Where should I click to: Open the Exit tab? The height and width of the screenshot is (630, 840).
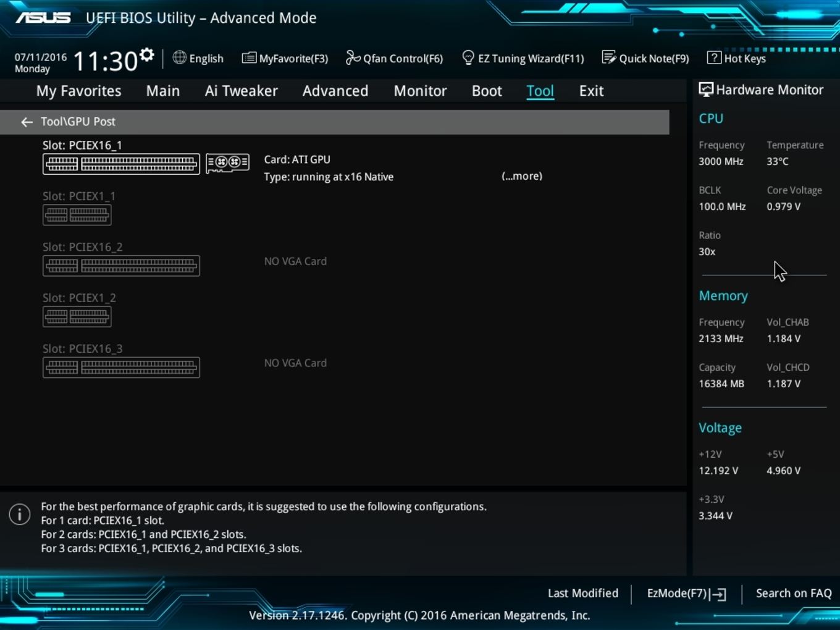591,91
